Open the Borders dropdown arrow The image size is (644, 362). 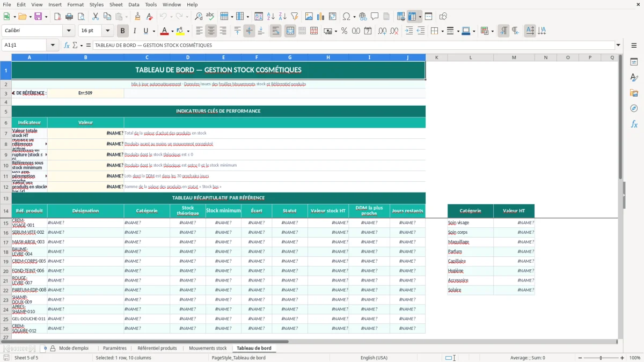(442, 31)
